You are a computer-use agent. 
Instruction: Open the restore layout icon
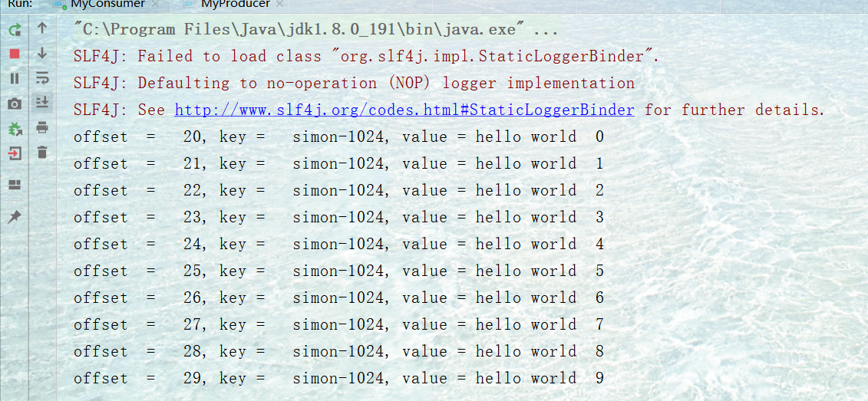point(15,186)
